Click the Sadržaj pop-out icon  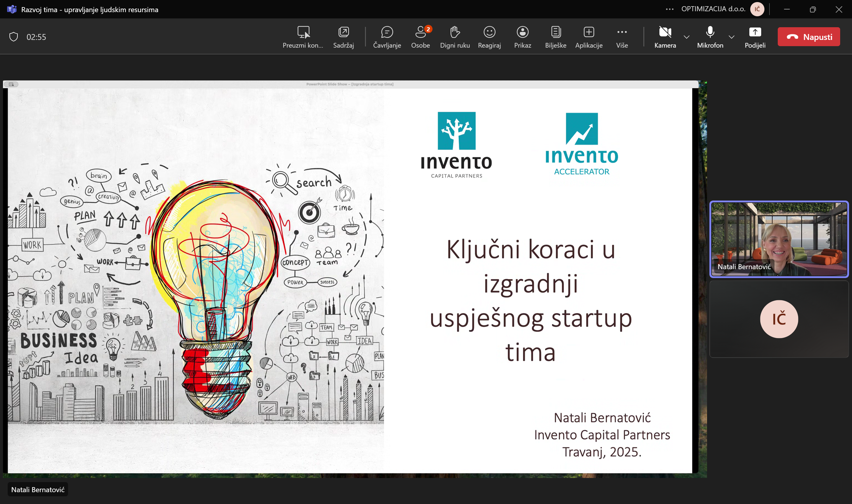pos(343,37)
